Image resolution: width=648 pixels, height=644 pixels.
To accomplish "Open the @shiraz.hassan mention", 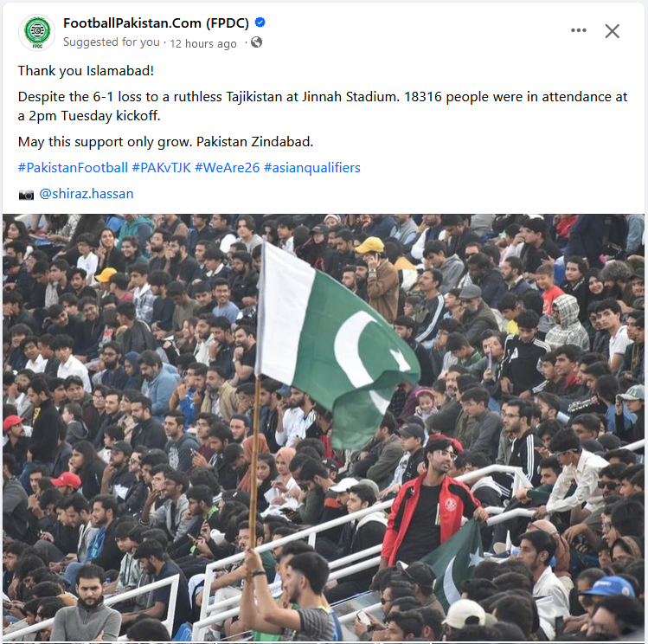I will [87, 194].
